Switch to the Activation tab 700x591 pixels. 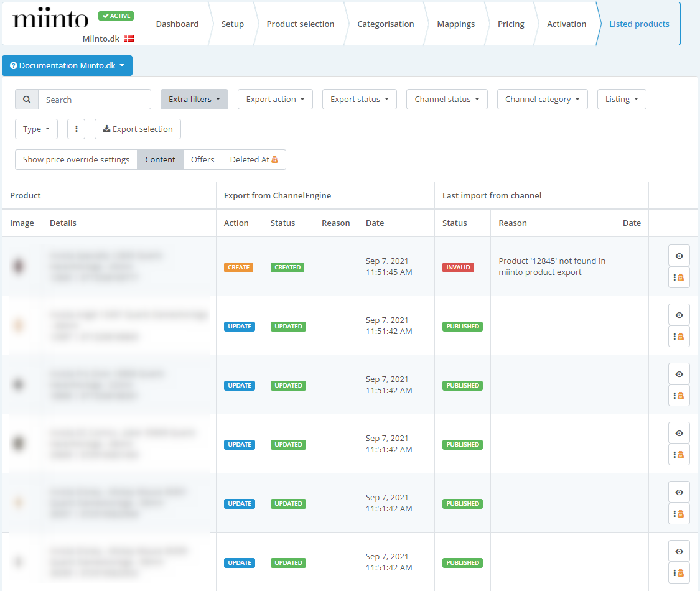click(566, 24)
